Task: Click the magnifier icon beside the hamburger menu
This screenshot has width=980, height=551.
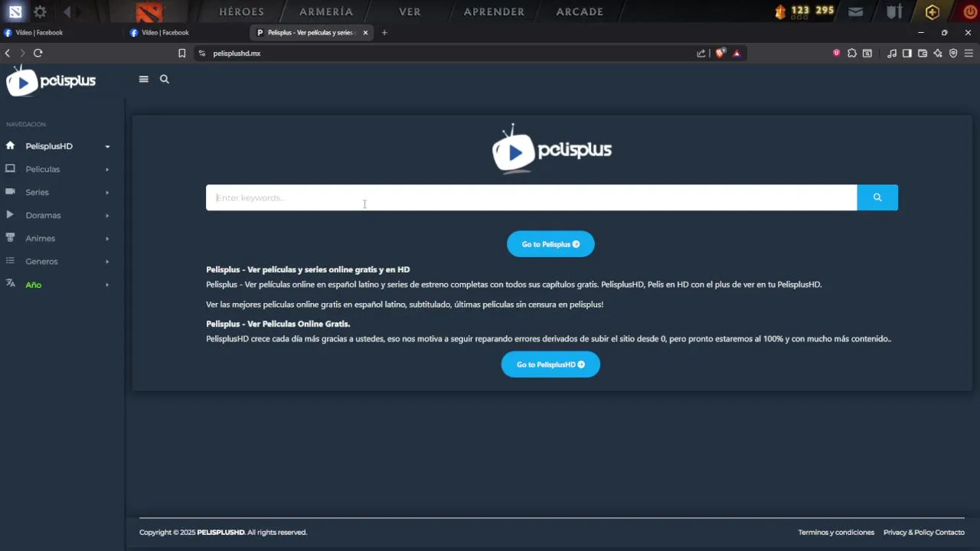Action: [x=165, y=79]
